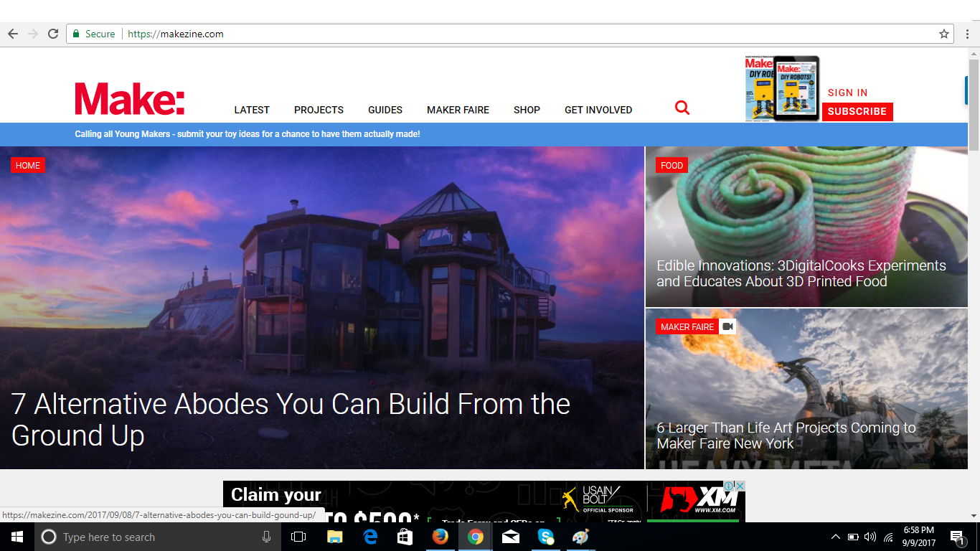Click the red SUBSCRIBE button
The width and height of the screenshot is (980, 551).
point(857,111)
